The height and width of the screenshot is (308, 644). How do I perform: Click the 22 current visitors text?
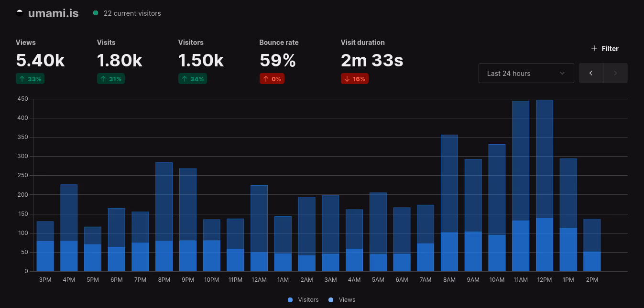(132, 13)
